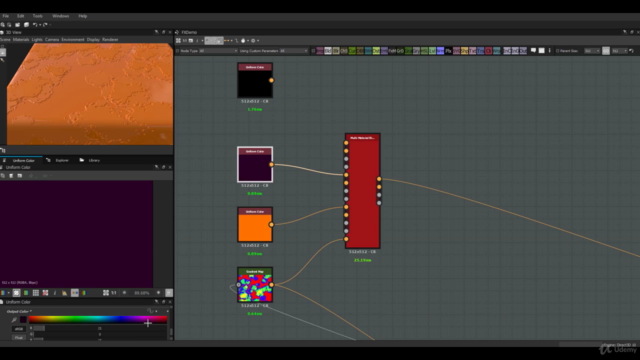This screenshot has width=640, height=360.
Task: Add a Frame from the graph toolbar
Action: click(542, 51)
